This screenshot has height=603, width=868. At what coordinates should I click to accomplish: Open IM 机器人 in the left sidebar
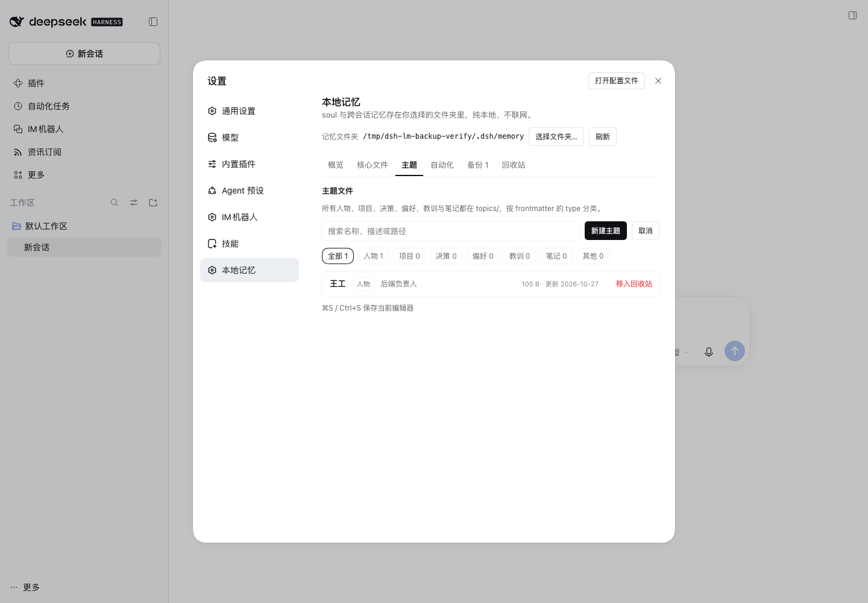(84, 129)
